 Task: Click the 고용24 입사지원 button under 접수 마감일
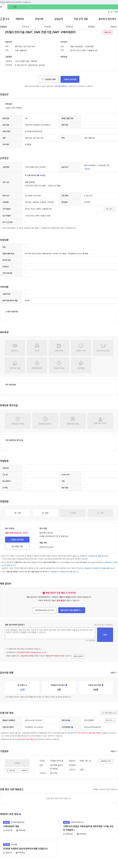click(17, 539)
